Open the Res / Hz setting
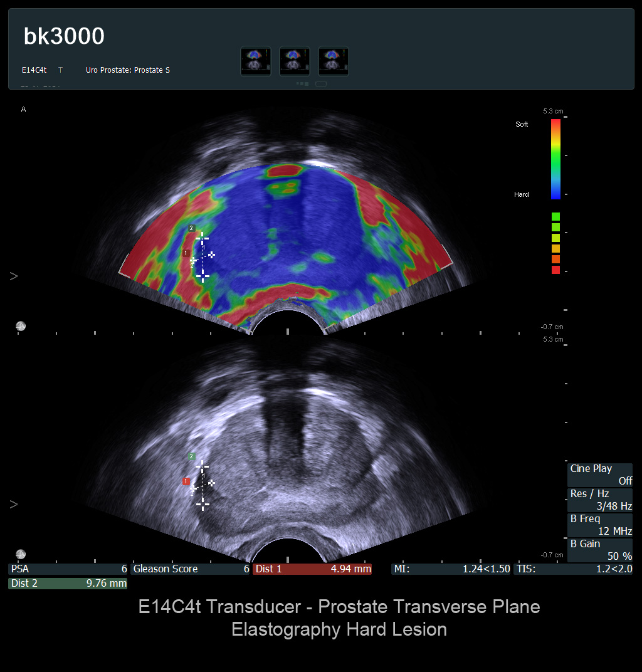642x672 pixels. point(601,500)
